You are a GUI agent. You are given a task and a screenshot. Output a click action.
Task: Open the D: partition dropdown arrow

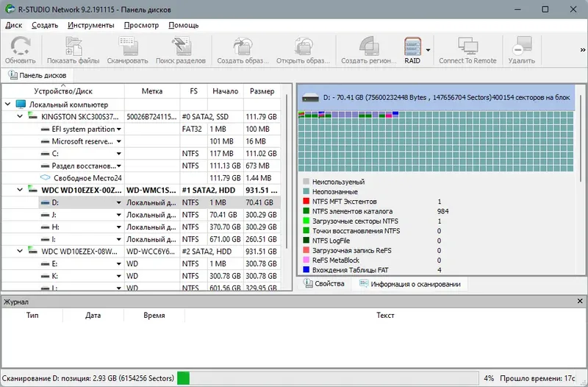pyautogui.click(x=119, y=202)
